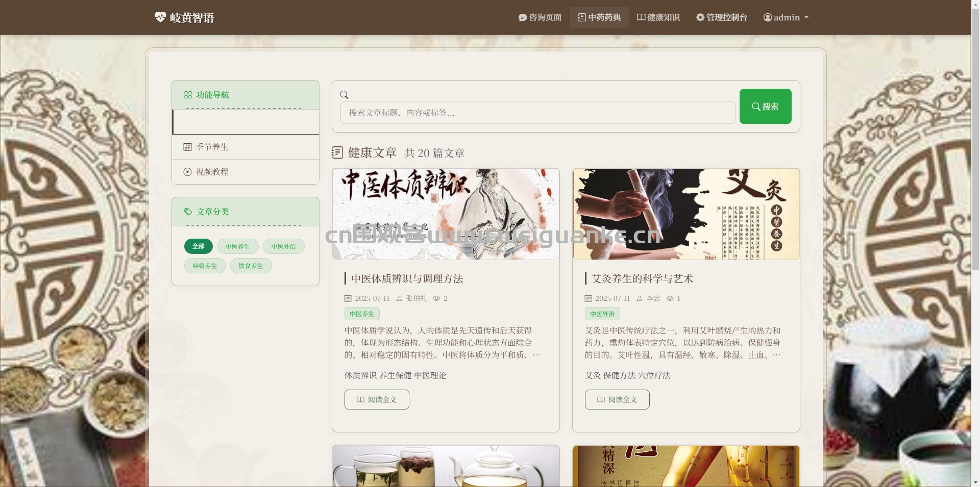Click the views eye icon beside 2
This screenshot has width=980, height=487.
(436, 298)
